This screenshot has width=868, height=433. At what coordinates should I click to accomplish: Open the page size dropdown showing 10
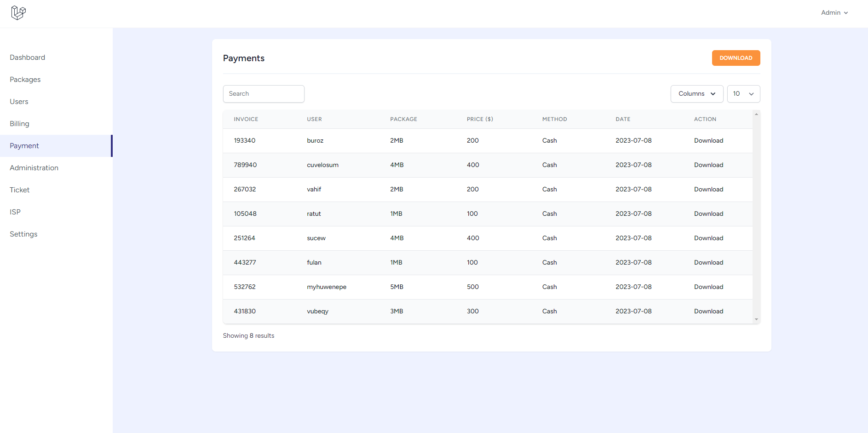click(743, 93)
